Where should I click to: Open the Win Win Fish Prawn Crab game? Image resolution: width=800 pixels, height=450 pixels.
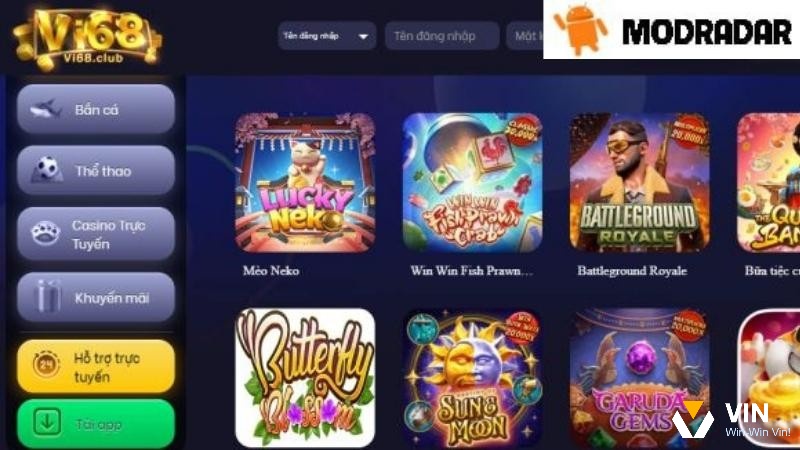coord(472,183)
